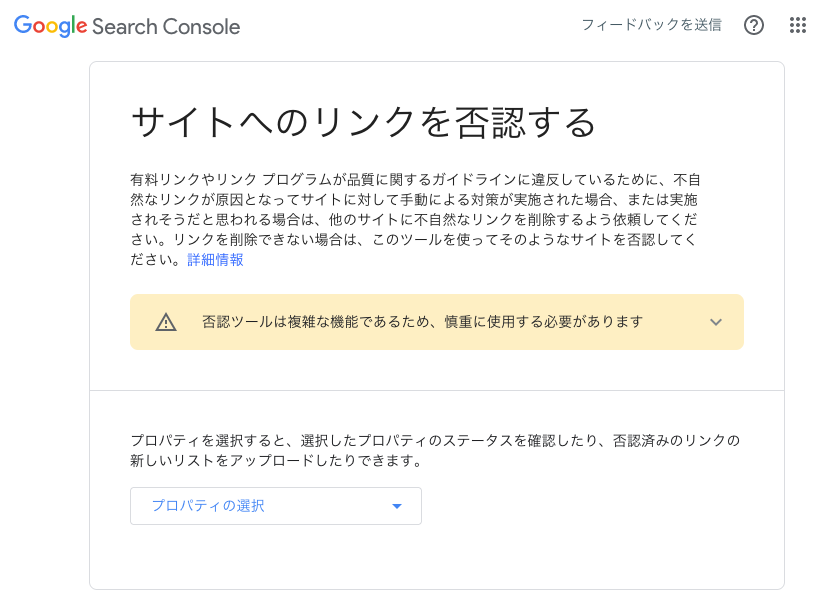This screenshot has width=821, height=602.
Task: Open the property selection combo box
Action: (x=275, y=506)
